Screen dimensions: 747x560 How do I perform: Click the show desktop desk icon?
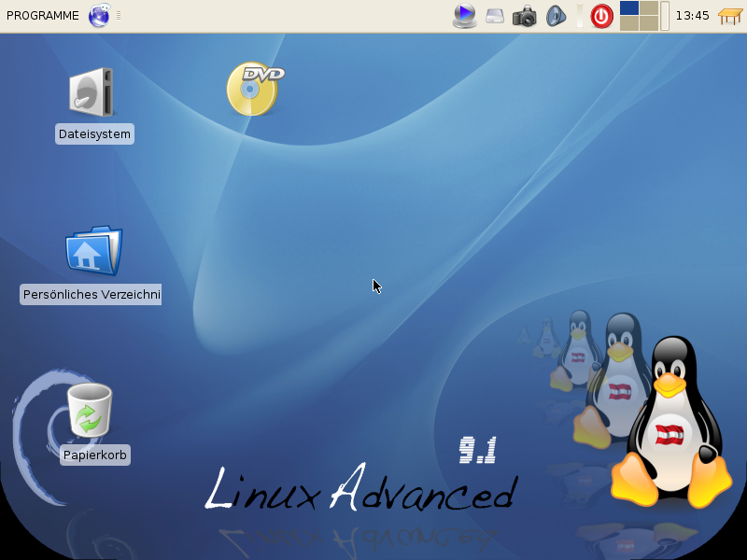(729, 16)
